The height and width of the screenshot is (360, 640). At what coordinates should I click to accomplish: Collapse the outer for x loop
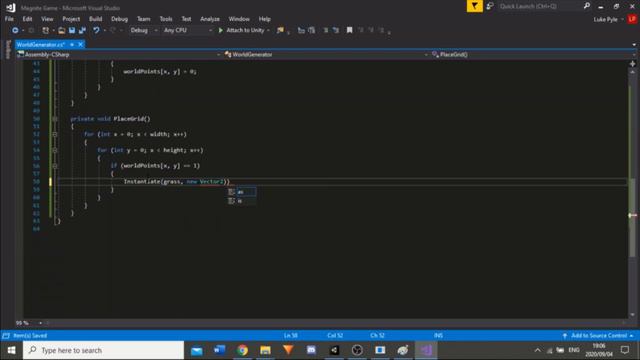tap(55, 134)
